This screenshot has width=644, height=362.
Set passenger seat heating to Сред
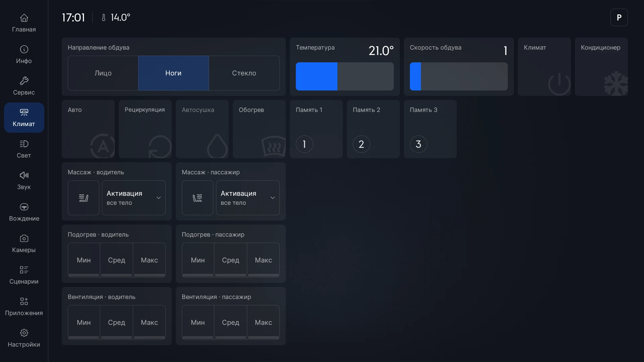coord(230,260)
